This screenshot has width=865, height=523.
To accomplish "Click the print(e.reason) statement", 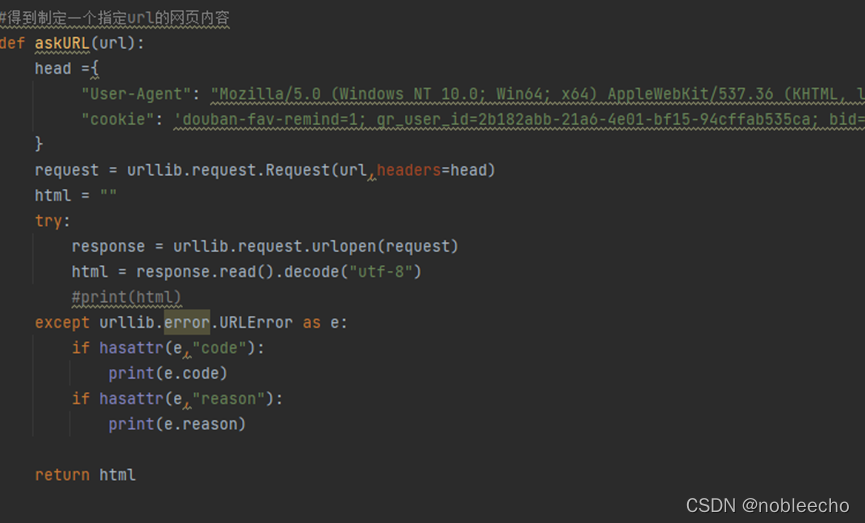I will tap(177, 424).
